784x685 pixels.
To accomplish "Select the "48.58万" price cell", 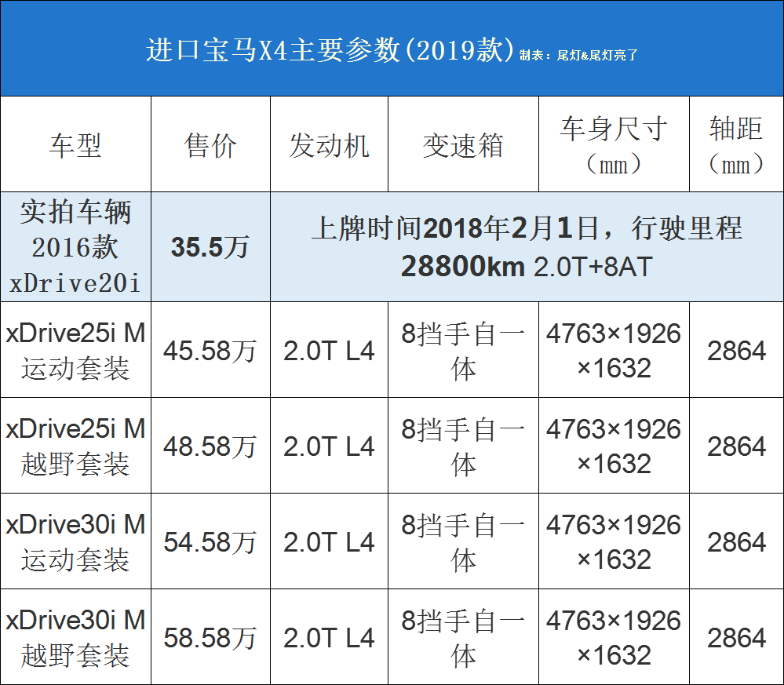I will (x=210, y=446).
